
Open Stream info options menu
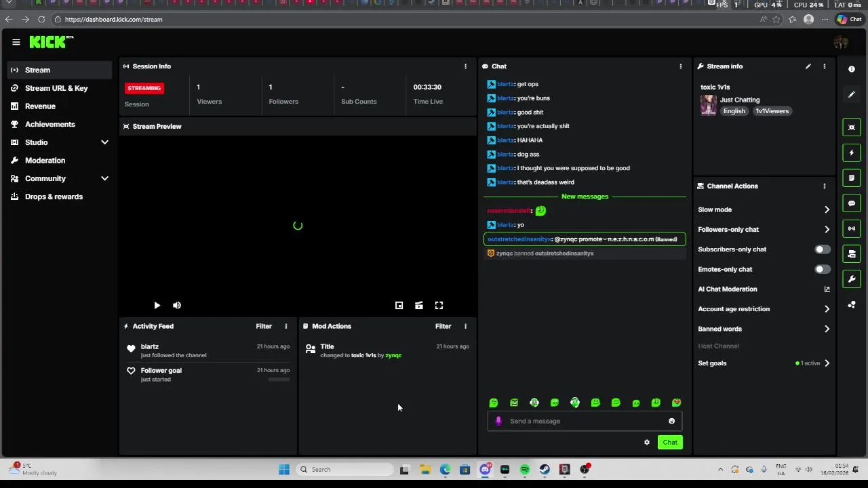tap(825, 66)
